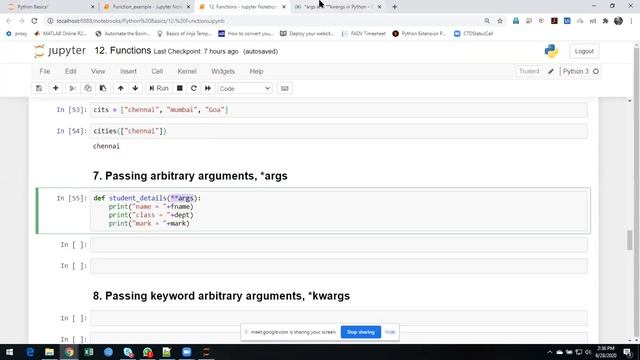
Task: Open the Widgets menu
Action: (223, 71)
